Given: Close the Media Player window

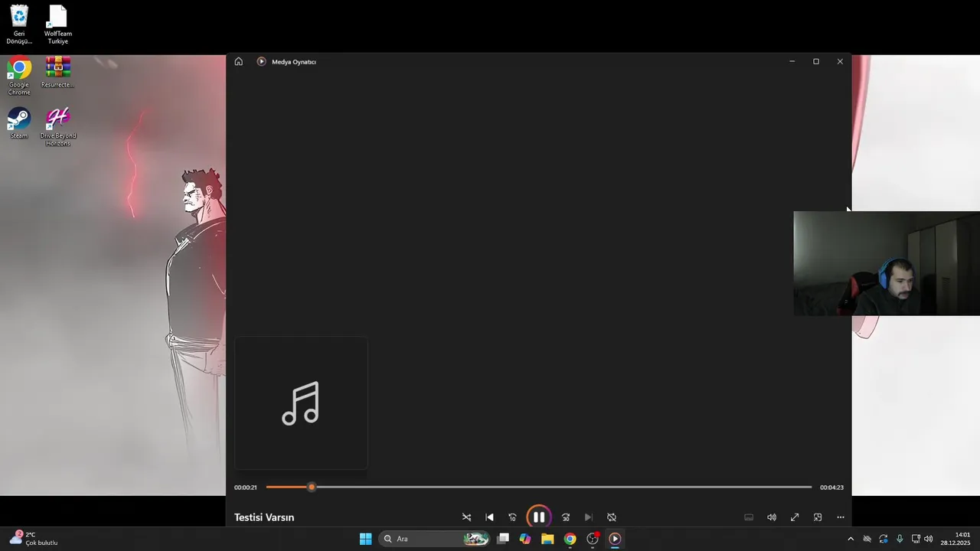Looking at the screenshot, I should point(840,61).
